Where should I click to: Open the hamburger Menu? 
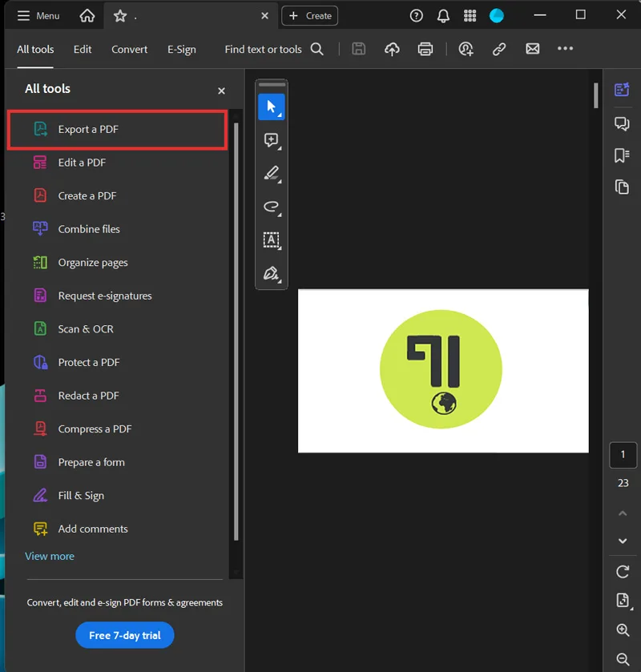[38, 16]
